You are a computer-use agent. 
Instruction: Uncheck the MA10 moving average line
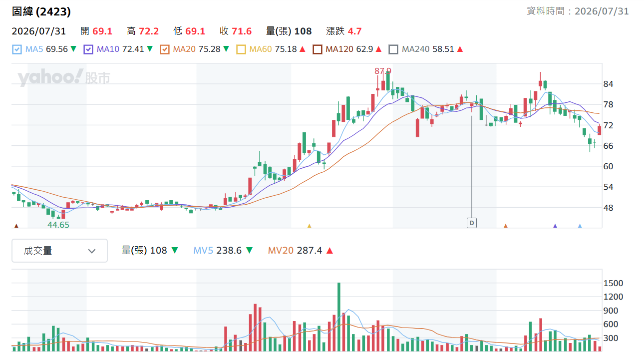tap(88, 49)
